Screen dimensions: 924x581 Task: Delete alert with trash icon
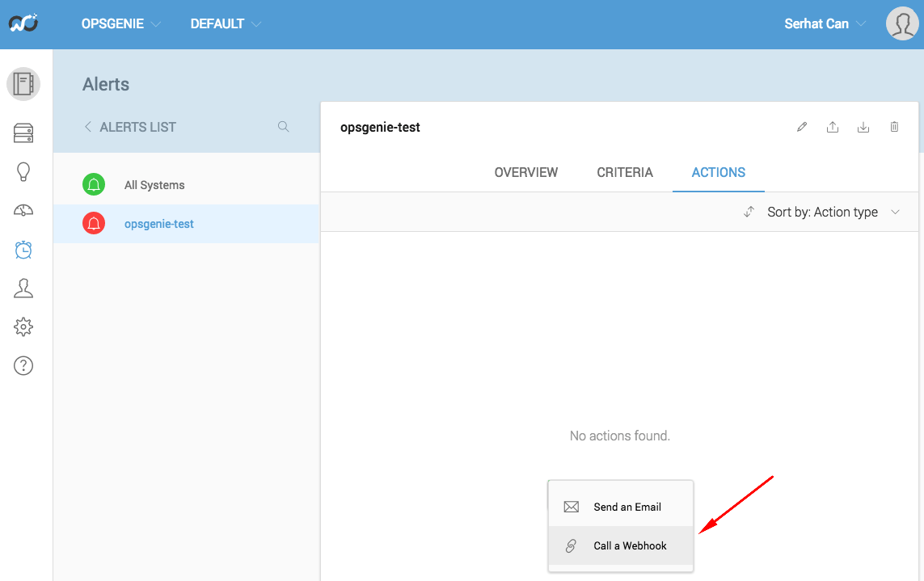[894, 127]
